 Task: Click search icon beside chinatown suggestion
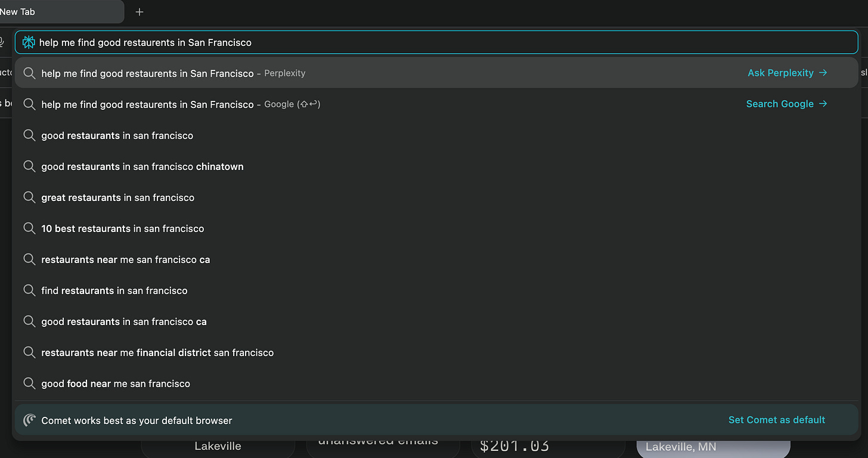click(29, 166)
